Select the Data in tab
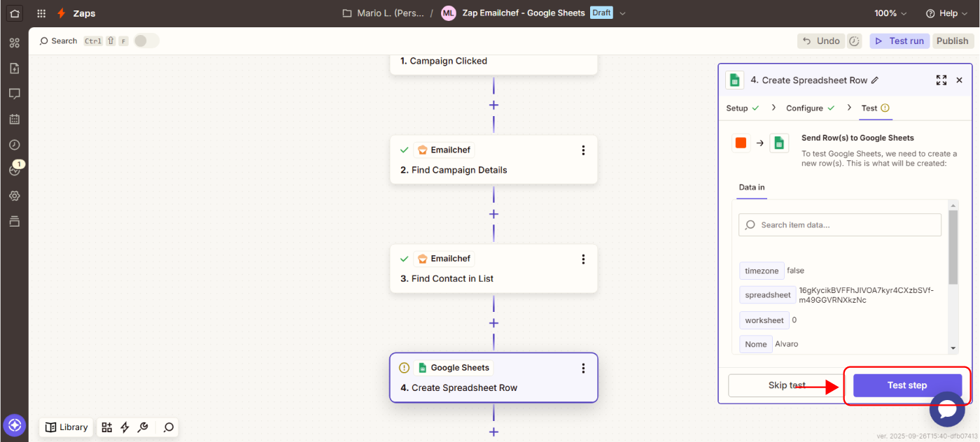 pyautogui.click(x=752, y=187)
